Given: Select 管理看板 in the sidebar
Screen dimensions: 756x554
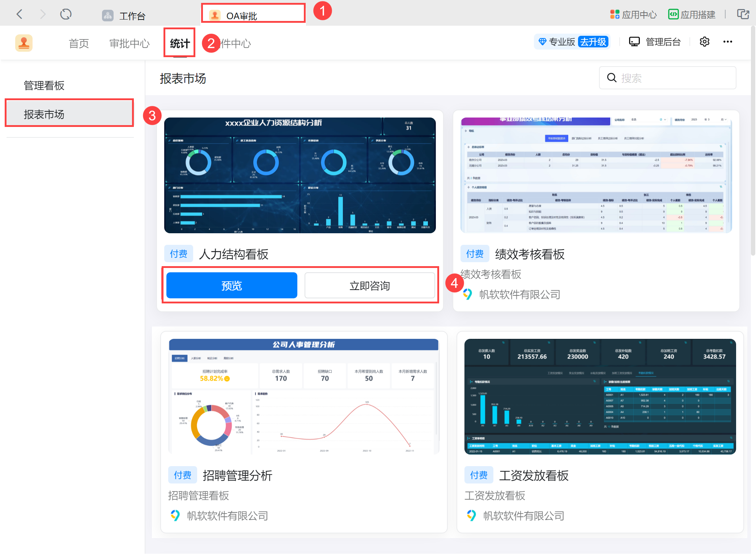Looking at the screenshot, I should pos(44,85).
